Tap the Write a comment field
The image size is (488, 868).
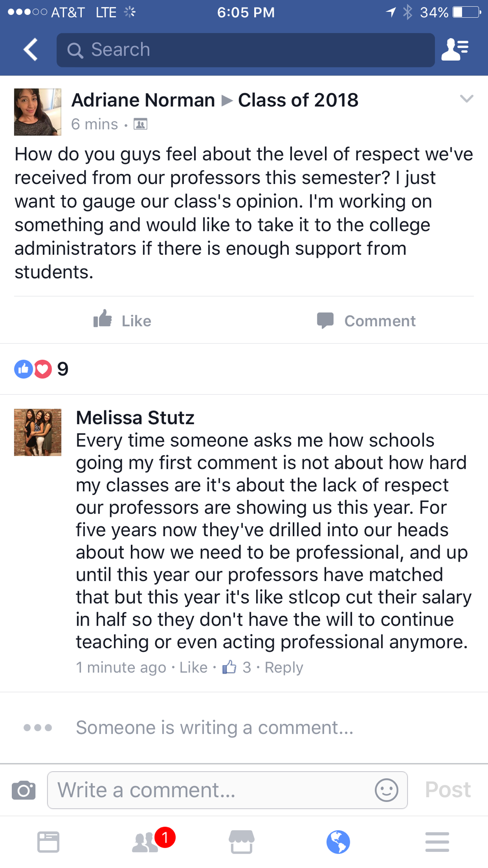coord(212,790)
